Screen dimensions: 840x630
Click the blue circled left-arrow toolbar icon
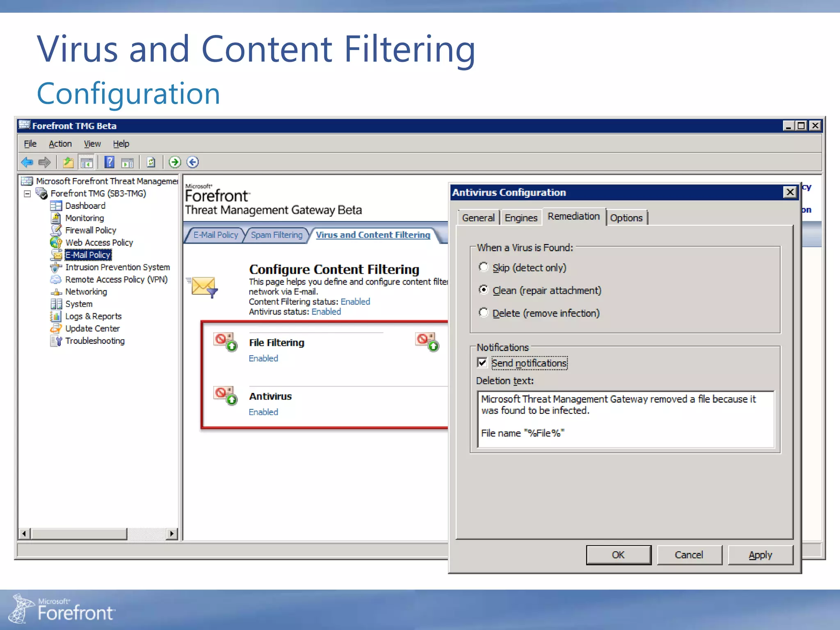tap(193, 162)
